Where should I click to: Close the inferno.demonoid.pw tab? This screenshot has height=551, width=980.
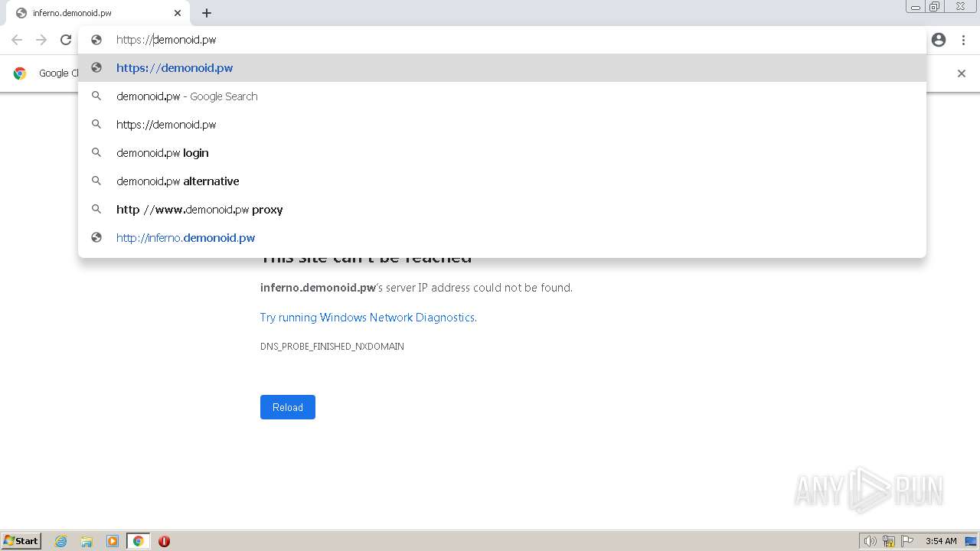178,13
